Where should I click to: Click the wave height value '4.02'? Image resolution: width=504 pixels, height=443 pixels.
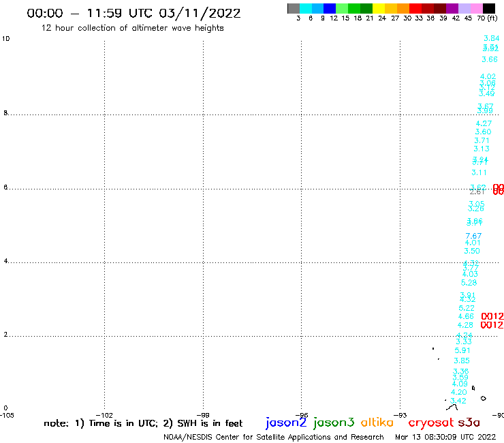click(x=488, y=77)
